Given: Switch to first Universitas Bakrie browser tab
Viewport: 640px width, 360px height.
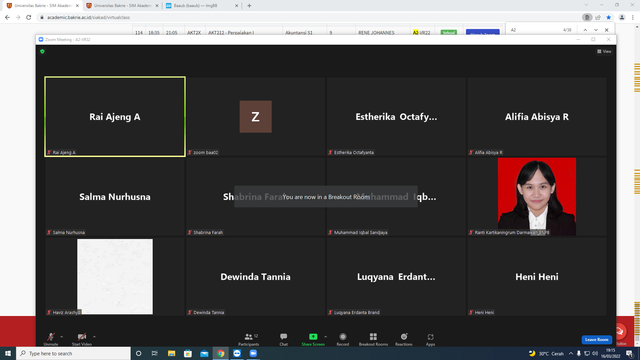Looking at the screenshot, I should 42,6.
